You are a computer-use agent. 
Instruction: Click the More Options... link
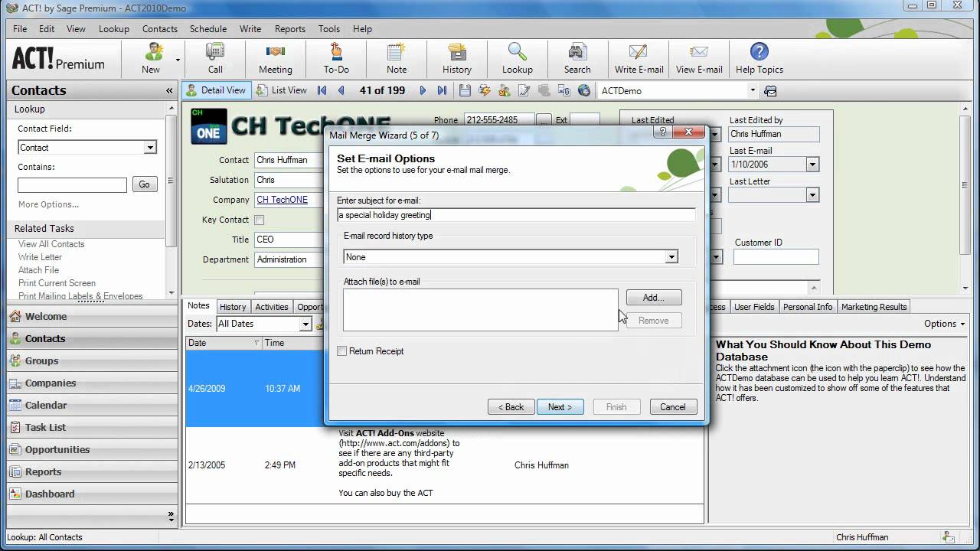(x=48, y=204)
